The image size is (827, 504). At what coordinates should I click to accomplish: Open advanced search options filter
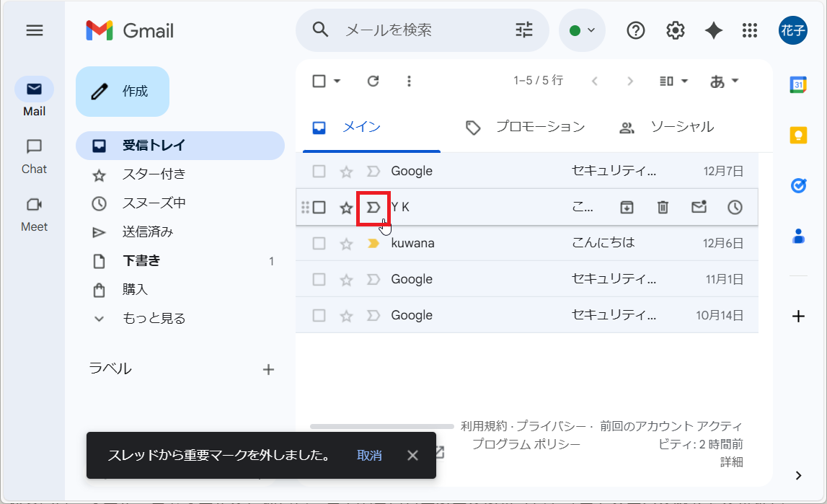tap(523, 30)
